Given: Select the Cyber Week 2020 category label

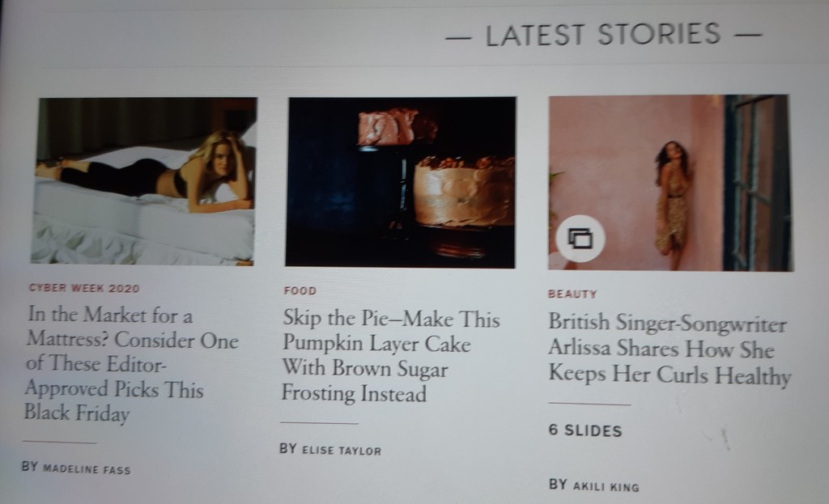Looking at the screenshot, I should pos(84,289).
